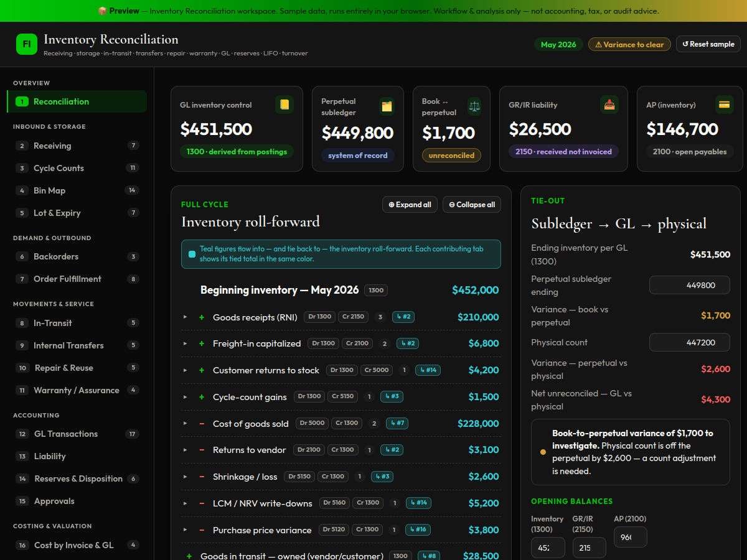Expand the LCM / NRV write-downs row
Screen dimensions: 747x560
click(x=185, y=503)
